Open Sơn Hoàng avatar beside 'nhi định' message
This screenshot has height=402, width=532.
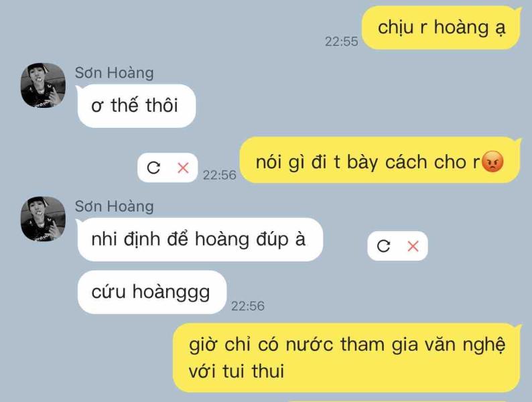pos(43,219)
